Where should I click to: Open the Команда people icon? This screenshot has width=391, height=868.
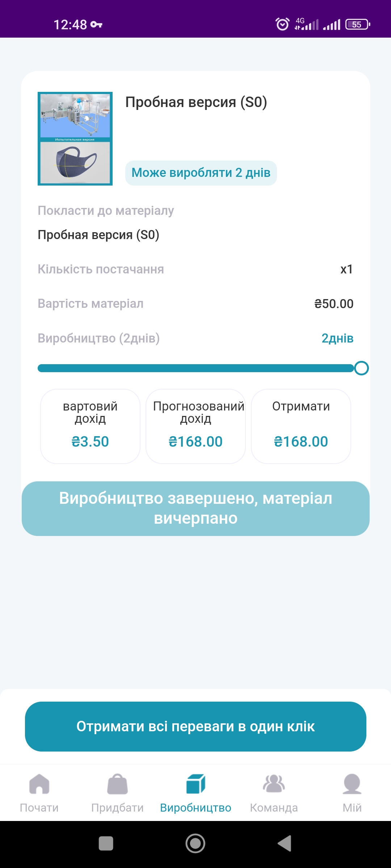274,784
